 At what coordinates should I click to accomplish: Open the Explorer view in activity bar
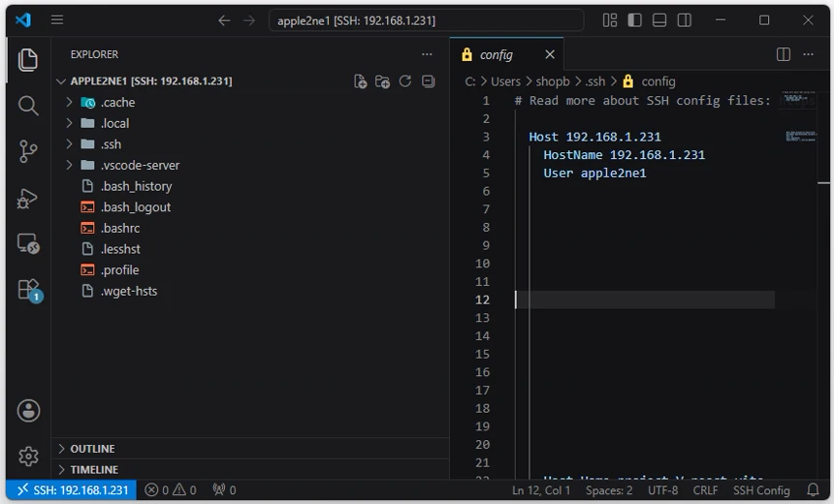(28, 59)
